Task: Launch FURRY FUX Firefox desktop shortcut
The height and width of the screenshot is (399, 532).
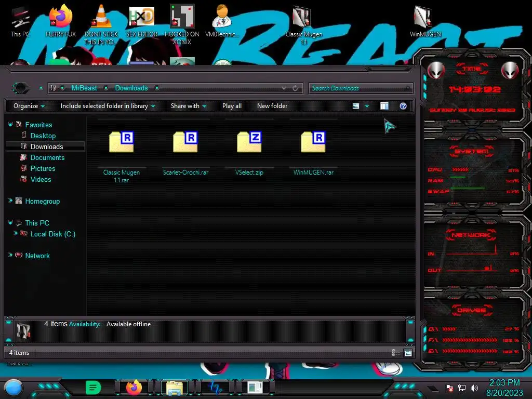Action: coord(60,21)
